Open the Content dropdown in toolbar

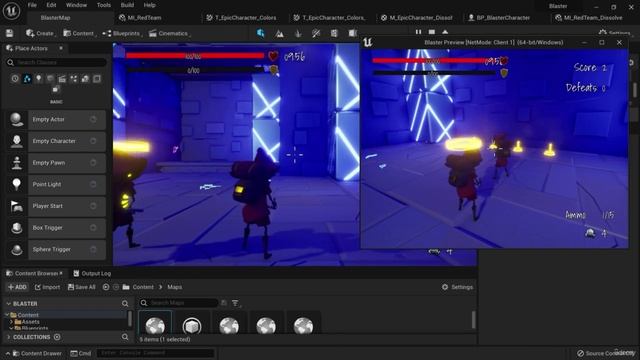[x=79, y=33]
